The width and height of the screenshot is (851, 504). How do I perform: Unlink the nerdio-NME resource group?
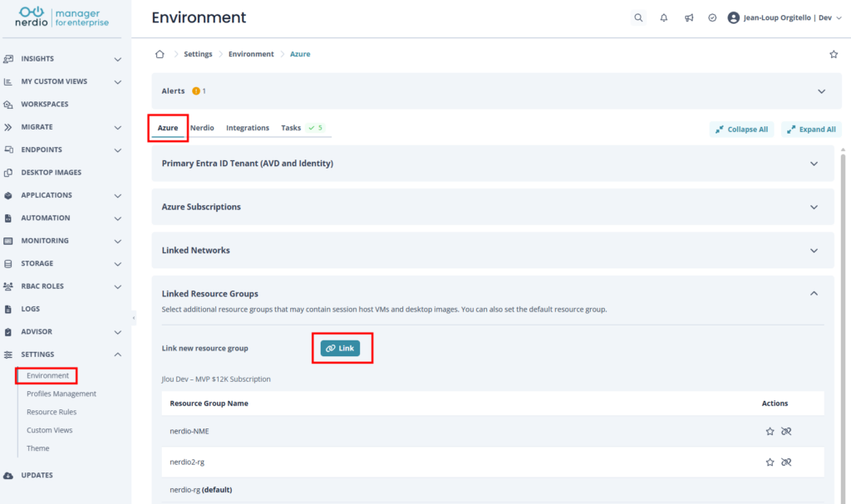pos(786,431)
